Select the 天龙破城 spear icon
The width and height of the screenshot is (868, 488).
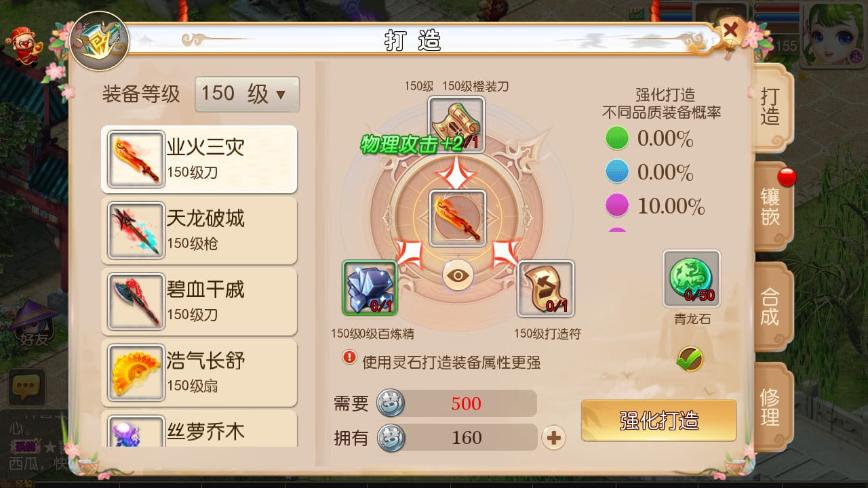click(x=136, y=230)
